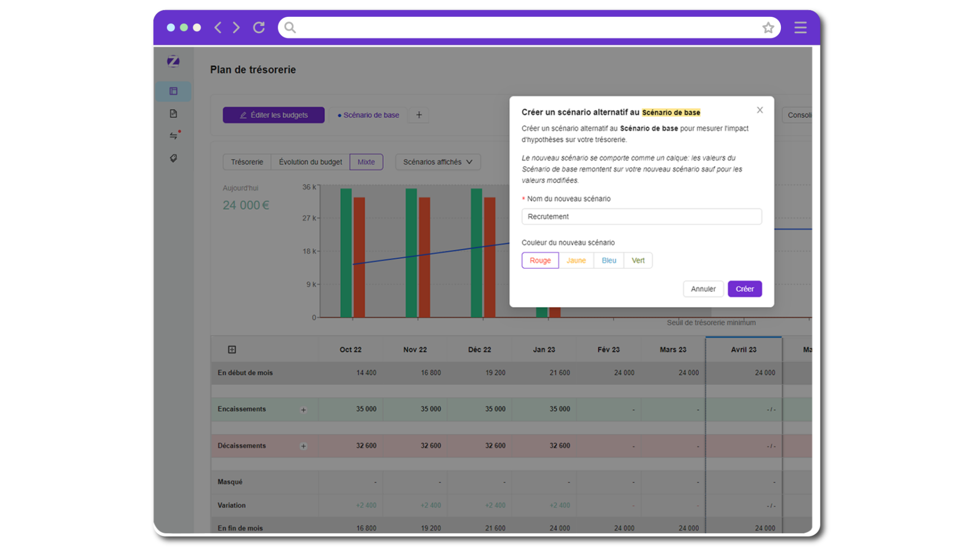Open the treasury plan sidebar icon

point(174,91)
